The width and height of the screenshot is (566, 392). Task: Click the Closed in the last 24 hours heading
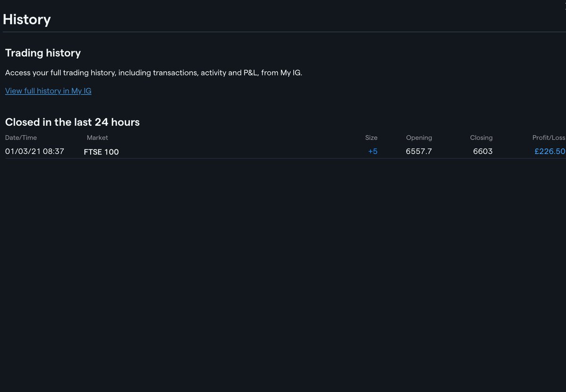(x=72, y=122)
